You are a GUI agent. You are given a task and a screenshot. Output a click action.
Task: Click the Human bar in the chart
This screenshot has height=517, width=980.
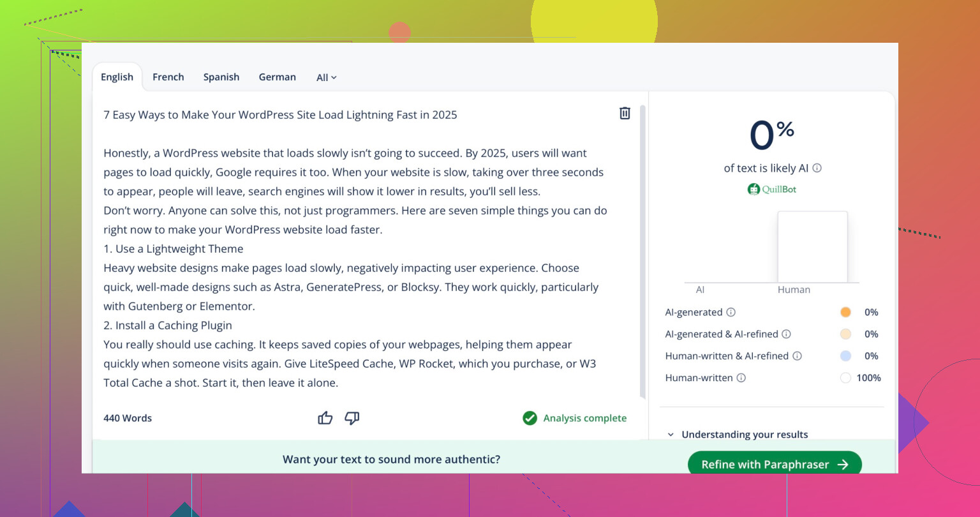[812, 247]
